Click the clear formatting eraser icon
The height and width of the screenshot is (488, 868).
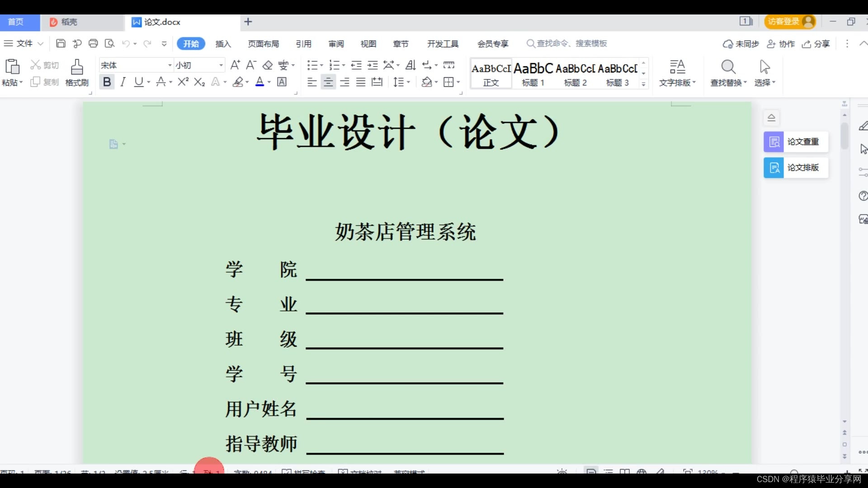pyautogui.click(x=268, y=65)
